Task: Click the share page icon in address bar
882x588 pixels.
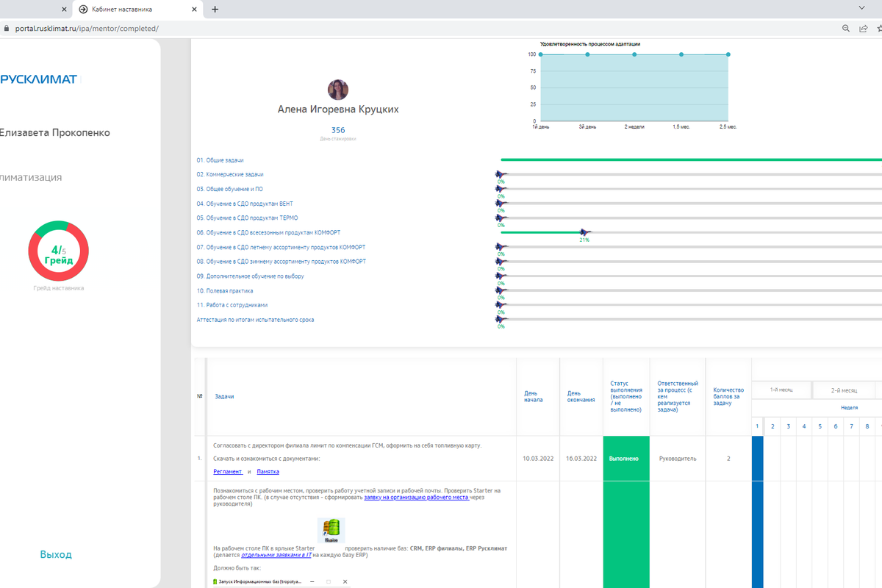Action: [x=864, y=29]
